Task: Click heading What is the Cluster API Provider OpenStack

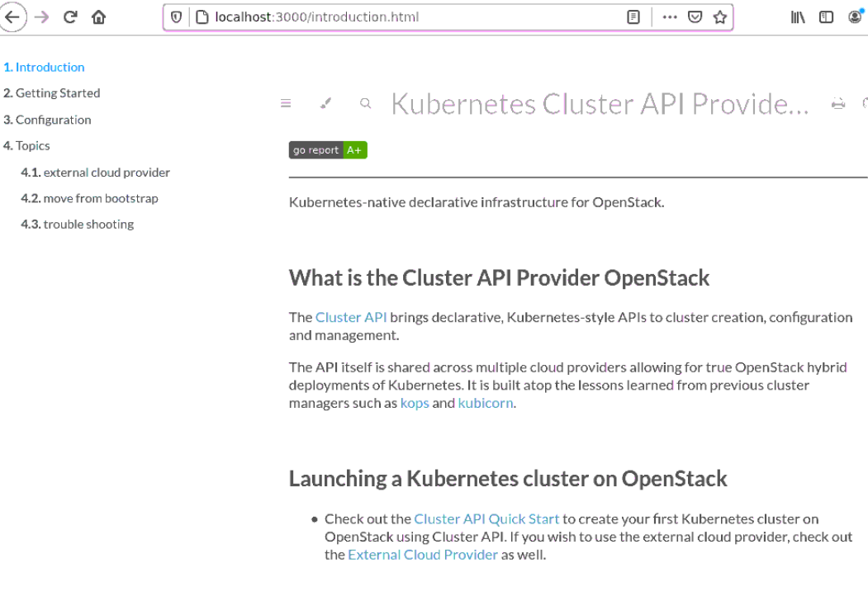Action: tap(499, 278)
